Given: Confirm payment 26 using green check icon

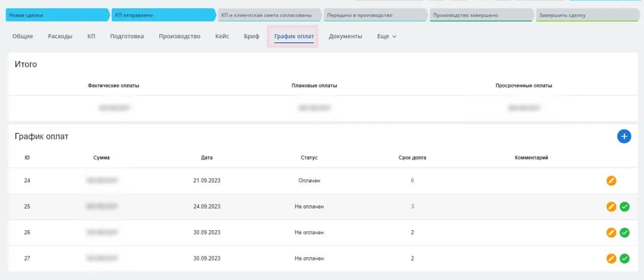Looking at the screenshot, I should pyautogui.click(x=624, y=232).
